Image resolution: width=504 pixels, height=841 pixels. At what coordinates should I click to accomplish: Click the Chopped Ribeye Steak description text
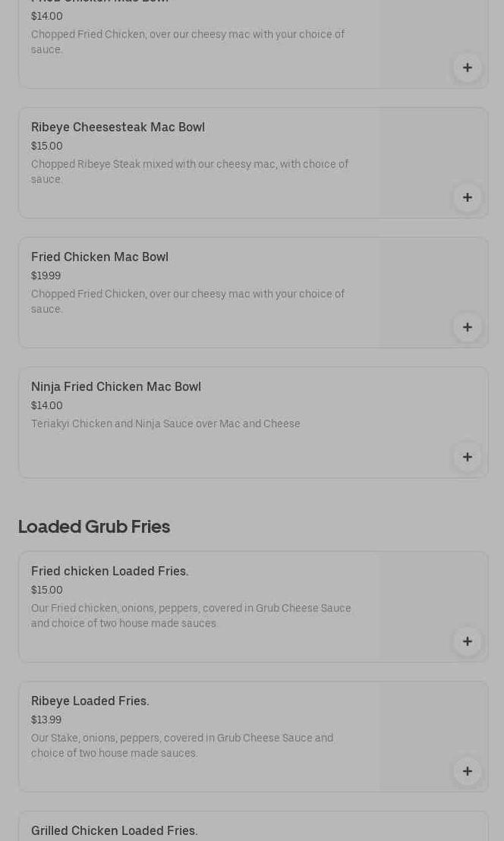190,172
